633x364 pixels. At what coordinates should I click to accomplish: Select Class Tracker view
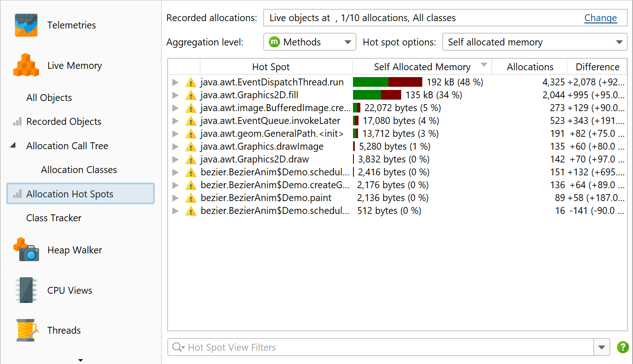54,218
